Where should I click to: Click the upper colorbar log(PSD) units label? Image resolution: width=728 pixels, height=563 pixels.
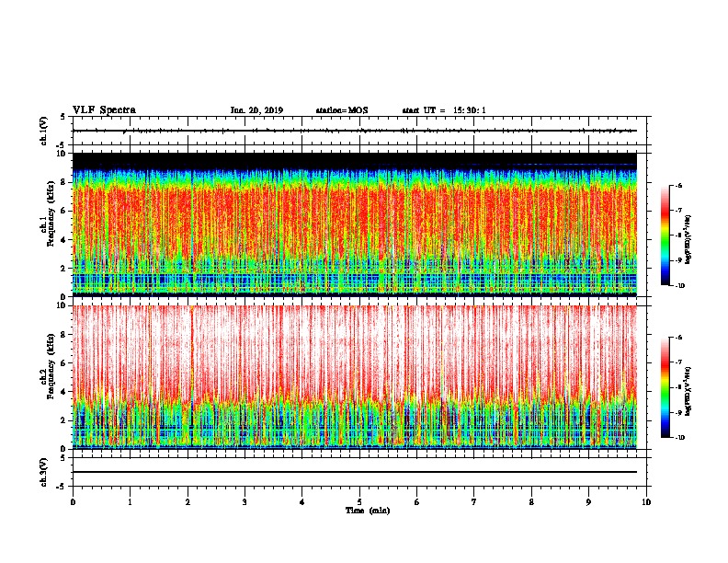click(688, 240)
